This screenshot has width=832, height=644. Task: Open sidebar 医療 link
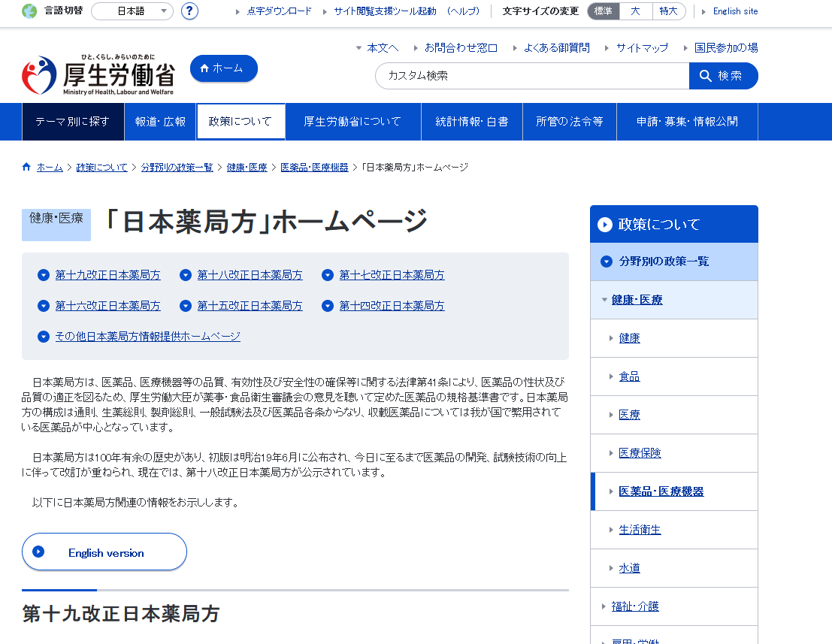[x=629, y=415]
